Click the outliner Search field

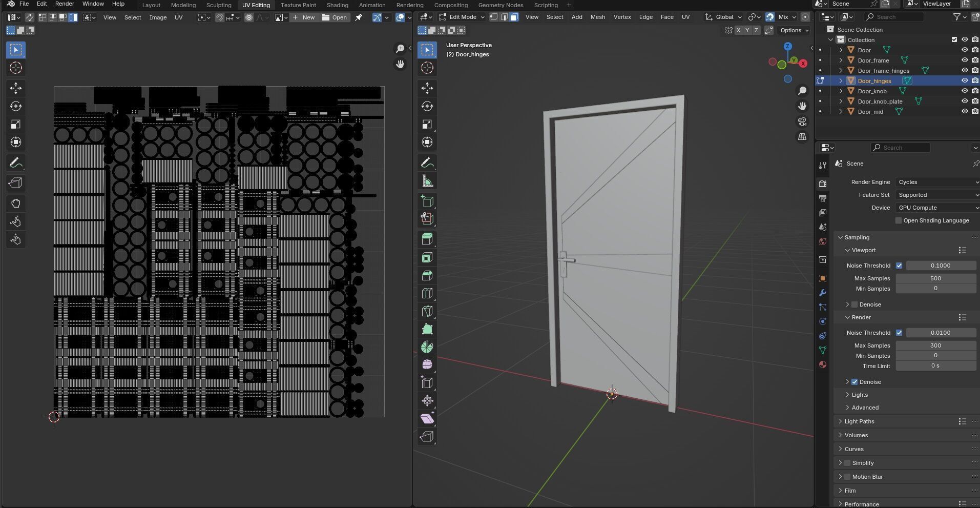point(894,17)
